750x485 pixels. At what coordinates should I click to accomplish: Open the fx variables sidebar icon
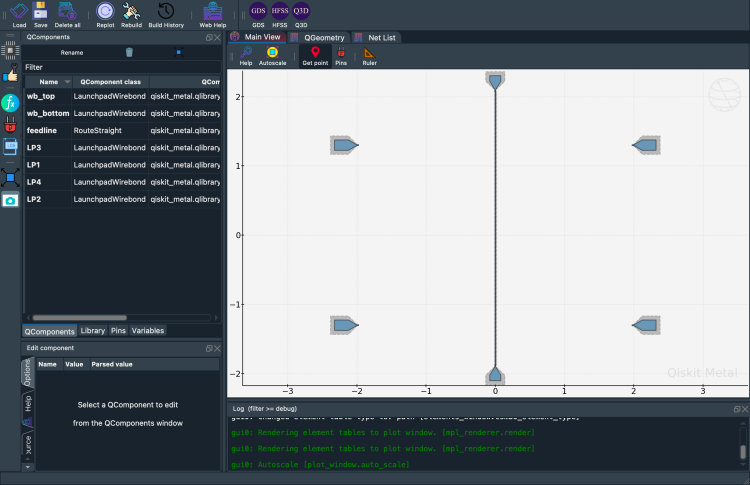point(10,103)
